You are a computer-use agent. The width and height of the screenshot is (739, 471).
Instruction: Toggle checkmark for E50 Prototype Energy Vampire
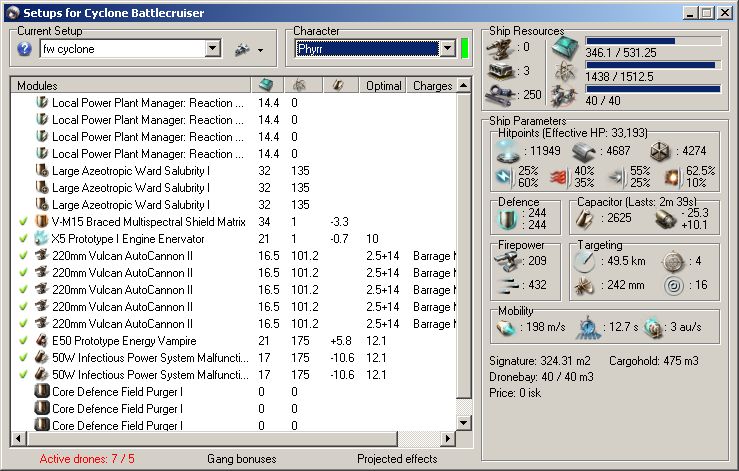click(23, 340)
